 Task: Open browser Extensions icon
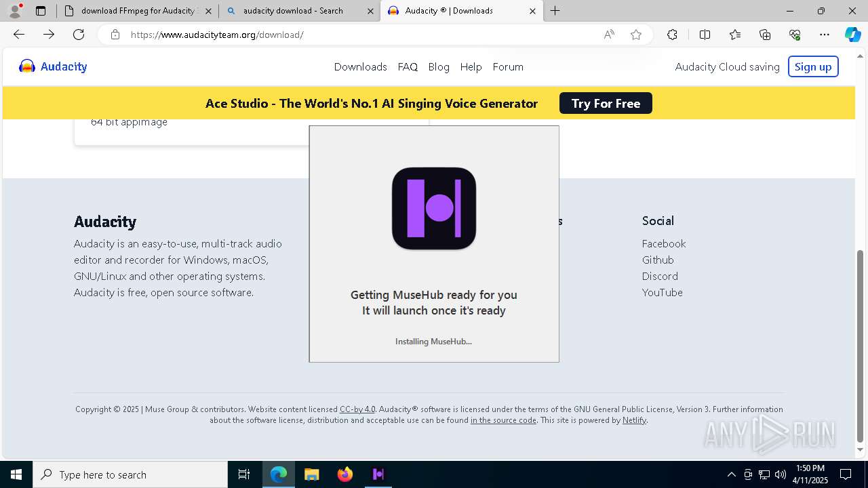(x=672, y=35)
